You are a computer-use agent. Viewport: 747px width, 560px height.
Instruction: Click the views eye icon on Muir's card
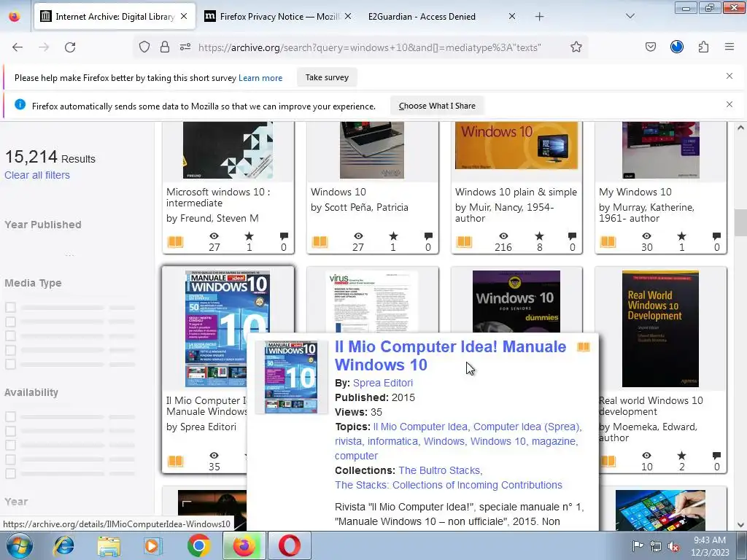coord(503,236)
